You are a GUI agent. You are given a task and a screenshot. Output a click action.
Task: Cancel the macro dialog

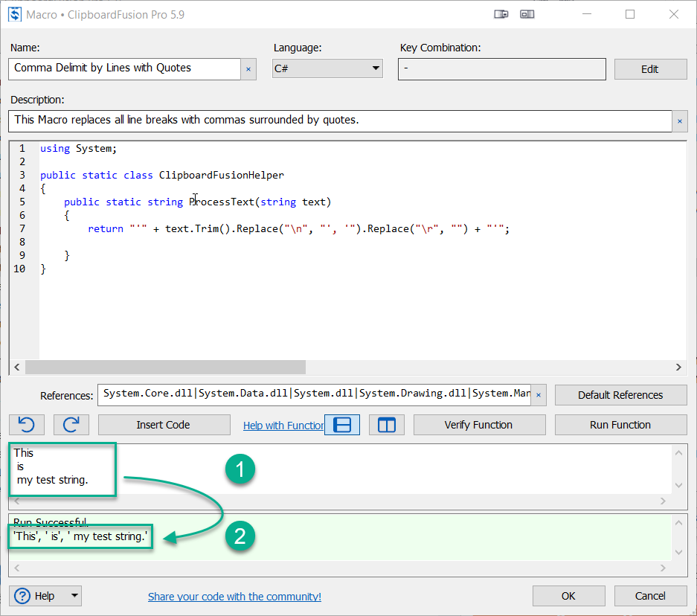pos(650,596)
